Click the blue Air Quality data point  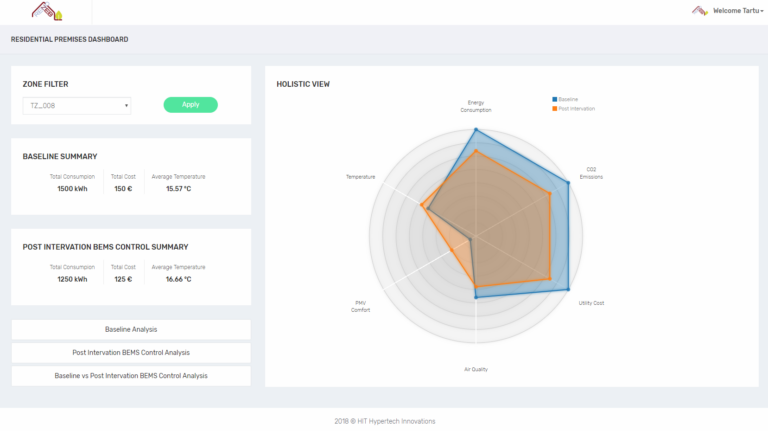click(476, 297)
